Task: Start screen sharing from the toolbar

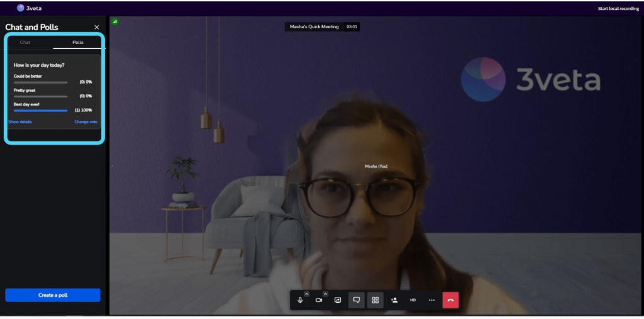Action: coord(338,300)
